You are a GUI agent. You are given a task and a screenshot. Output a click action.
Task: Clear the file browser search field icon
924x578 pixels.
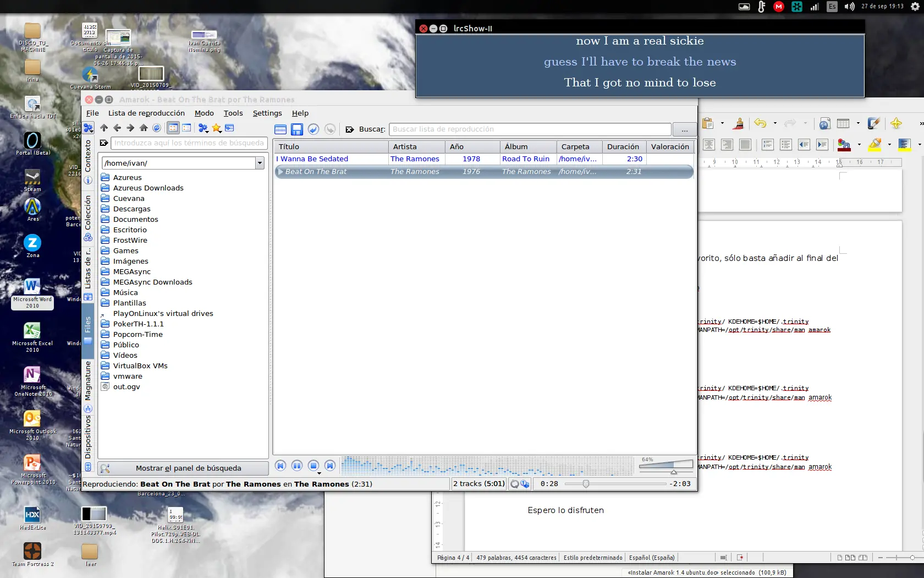pyautogui.click(x=103, y=143)
